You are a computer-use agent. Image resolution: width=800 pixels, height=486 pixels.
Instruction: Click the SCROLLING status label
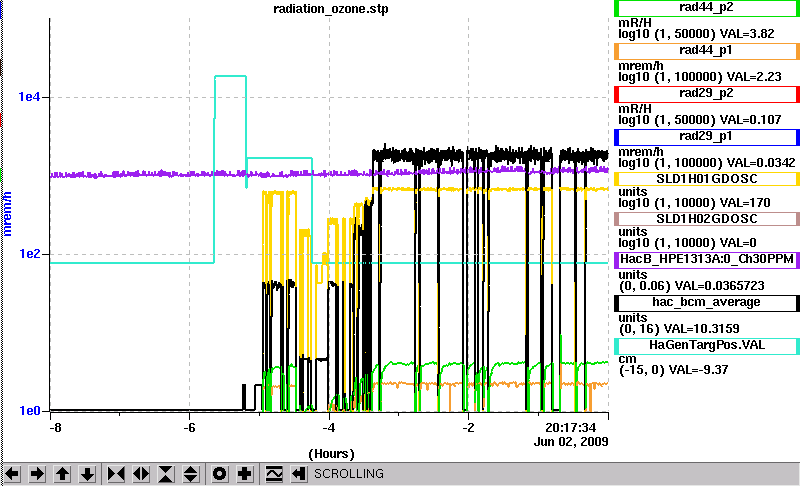point(348,474)
